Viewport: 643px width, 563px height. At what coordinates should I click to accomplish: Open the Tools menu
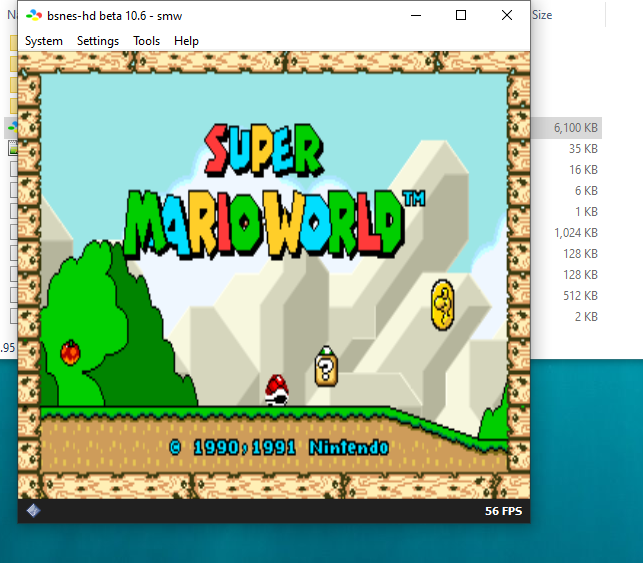(146, 41)
